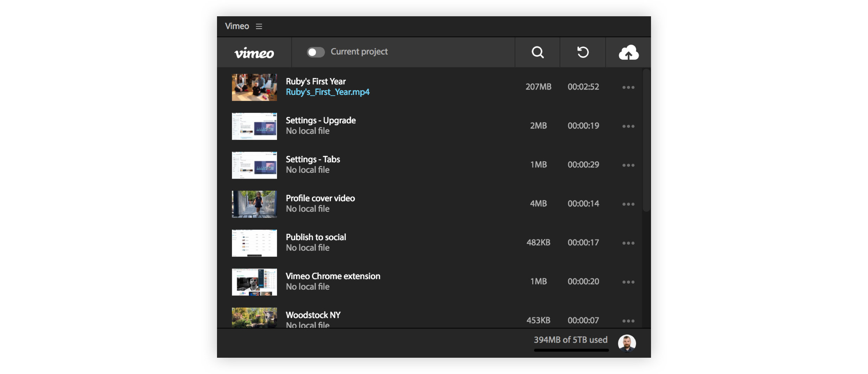Viewport: 868px width, 374px height.
Task: Click the "00:00:20" duration
Action: [583, 281]
